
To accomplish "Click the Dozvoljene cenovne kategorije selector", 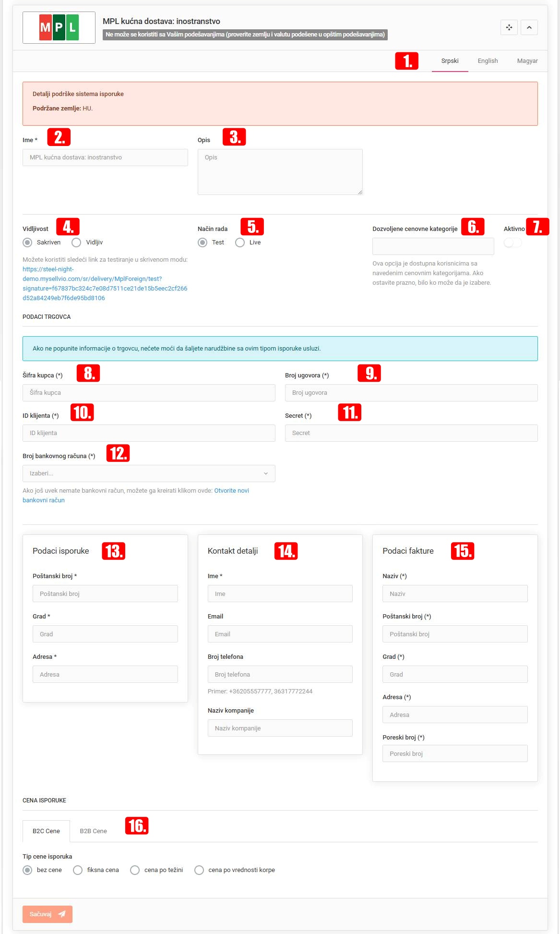I will coord(433,246).
